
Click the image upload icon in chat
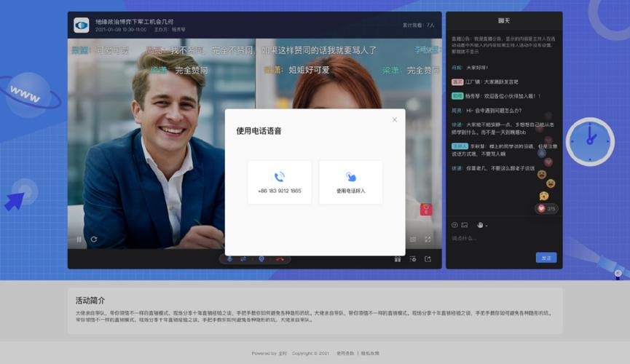point(465,225)
